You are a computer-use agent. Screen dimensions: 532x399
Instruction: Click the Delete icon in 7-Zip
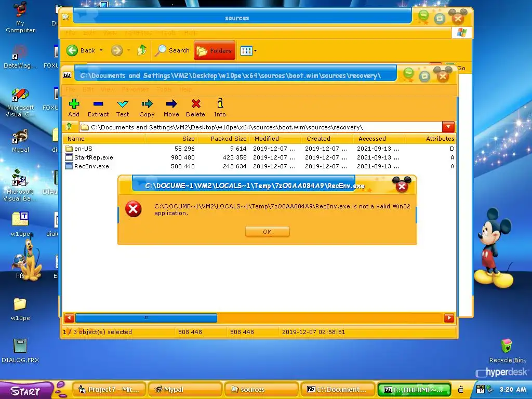pos(196,108)
